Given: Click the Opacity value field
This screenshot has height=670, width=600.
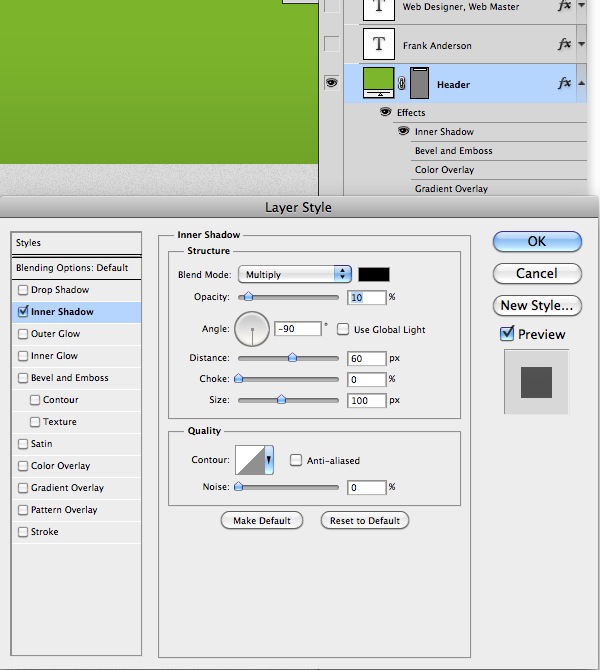Looking at the screenshot, I should pyautogui.click(x=367, y=297).
